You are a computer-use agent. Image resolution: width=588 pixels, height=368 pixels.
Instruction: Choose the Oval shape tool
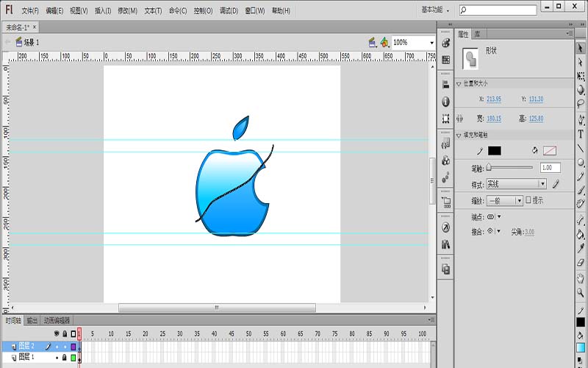581,162
